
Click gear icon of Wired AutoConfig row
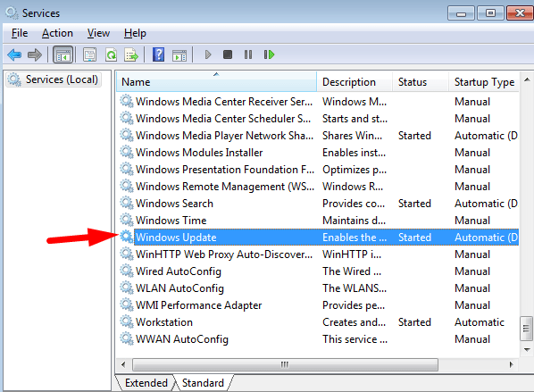pos(127,271)
